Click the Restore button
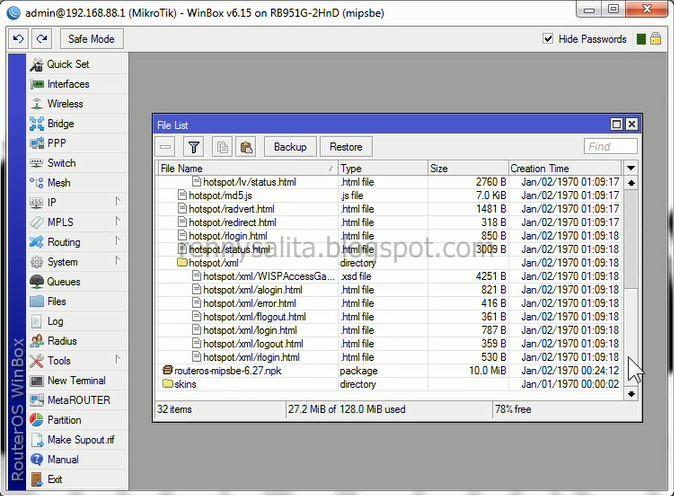Viewport: 674px width, 496px height. (346, 147)
